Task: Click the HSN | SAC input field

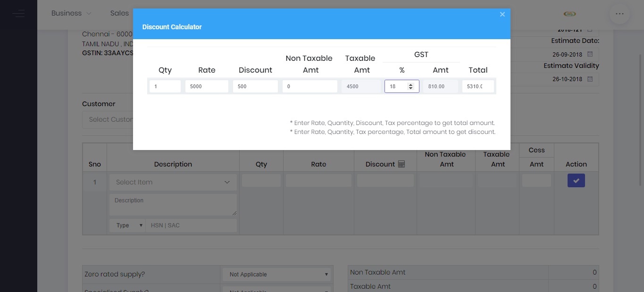Action: [x=191, y=225]
